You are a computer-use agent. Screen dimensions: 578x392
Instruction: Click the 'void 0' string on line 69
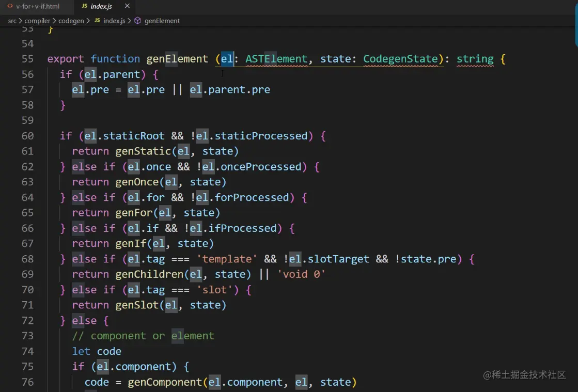[301, 274]
